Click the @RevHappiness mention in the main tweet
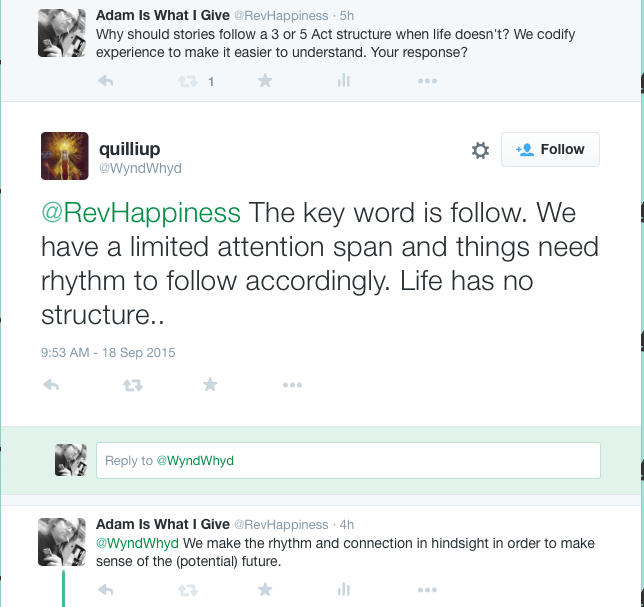The height and width of the screenshot is (607, 644). click(x=140, y=213)
